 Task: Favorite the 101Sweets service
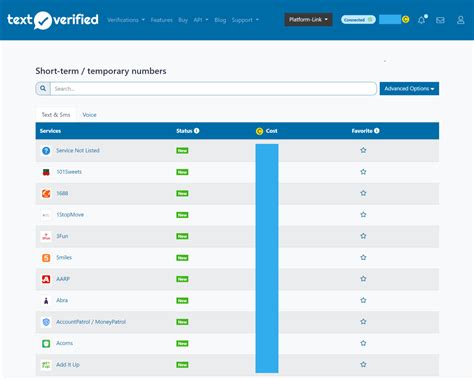363,172
